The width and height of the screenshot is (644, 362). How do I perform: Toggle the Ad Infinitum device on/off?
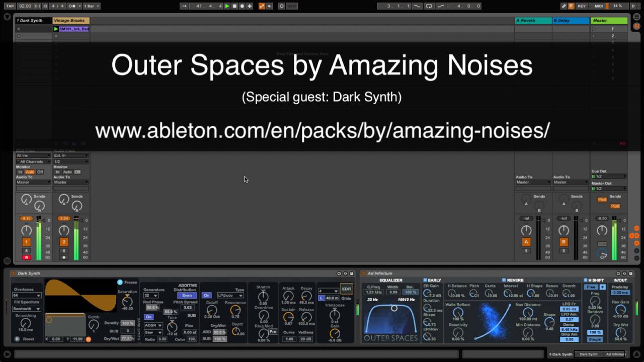pos(363,274)
